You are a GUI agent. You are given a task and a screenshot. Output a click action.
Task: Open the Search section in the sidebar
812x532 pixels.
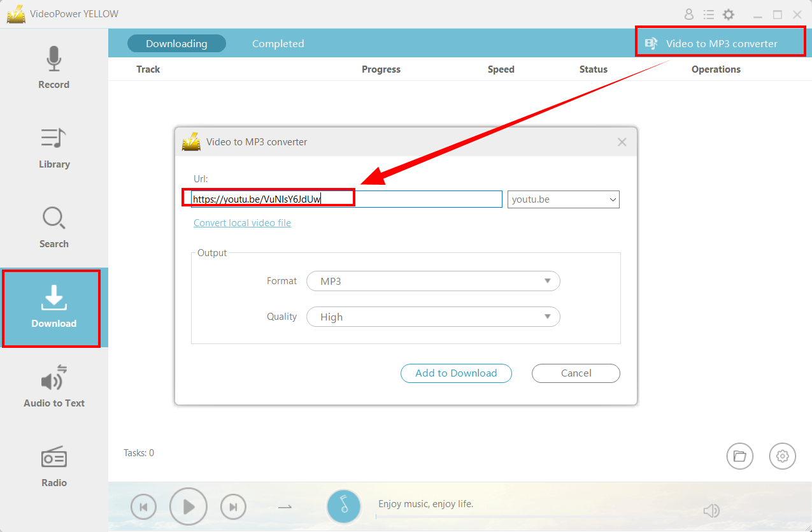click(53, 227)
